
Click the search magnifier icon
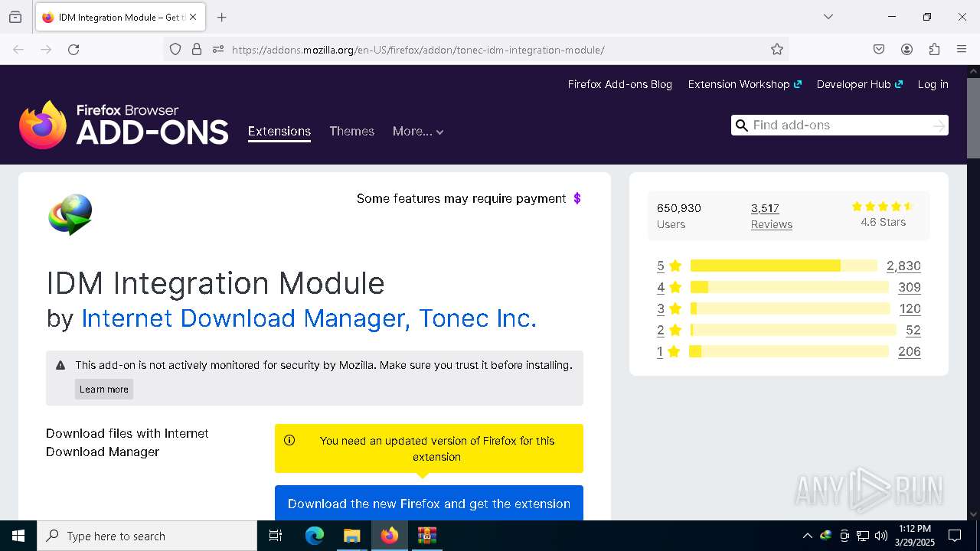[741, 126]
